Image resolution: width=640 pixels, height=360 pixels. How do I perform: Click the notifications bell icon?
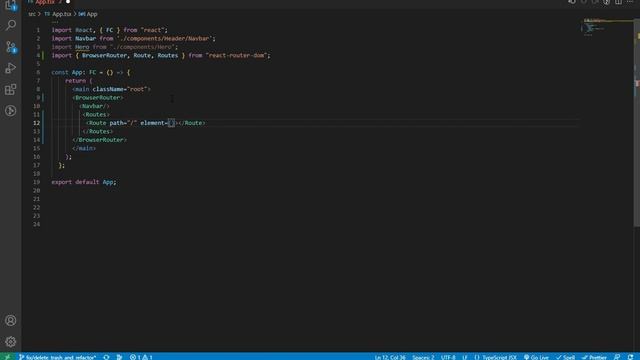pyautogui.click(x=631, y=357)
